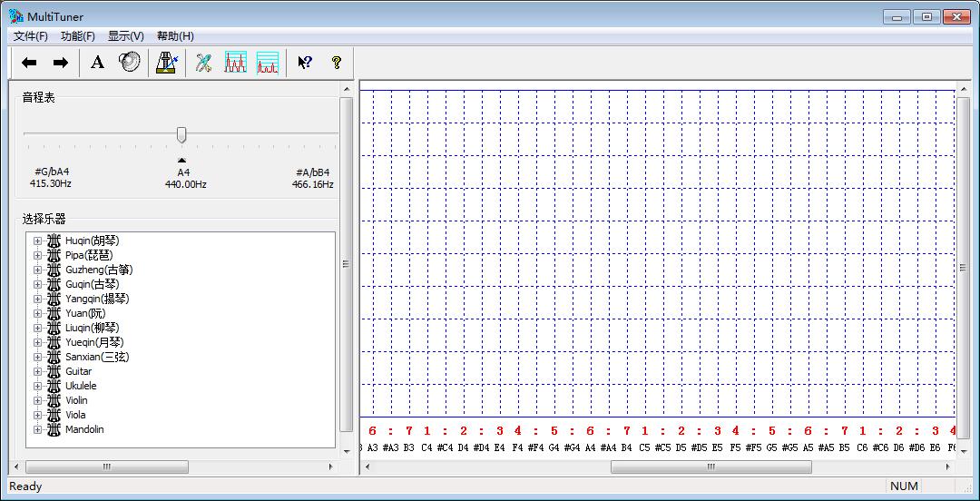
Task: Click the context help arrow icon
Action: tap(305, 63)
